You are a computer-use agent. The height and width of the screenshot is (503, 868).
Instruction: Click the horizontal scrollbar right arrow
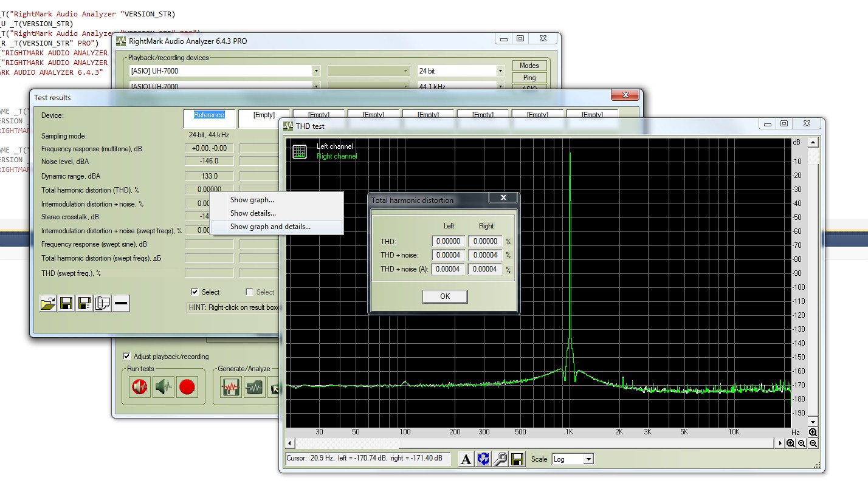pos(780,443)
